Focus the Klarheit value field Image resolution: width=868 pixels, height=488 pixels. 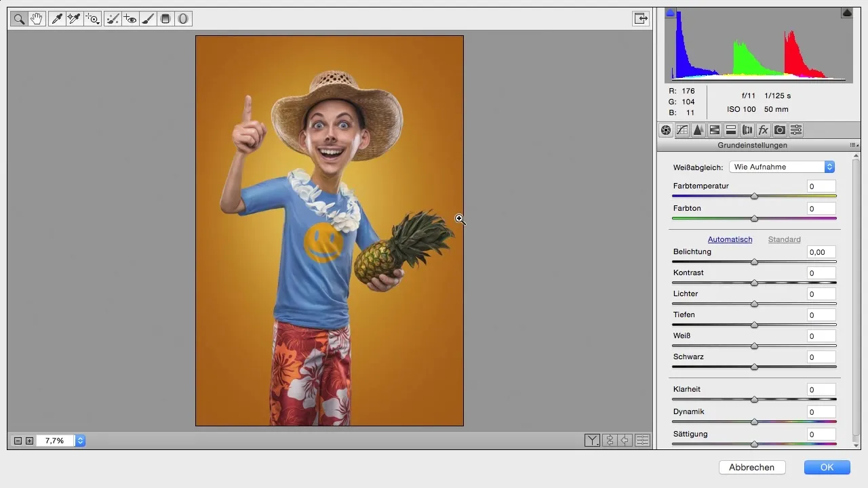tap(821, 390)
